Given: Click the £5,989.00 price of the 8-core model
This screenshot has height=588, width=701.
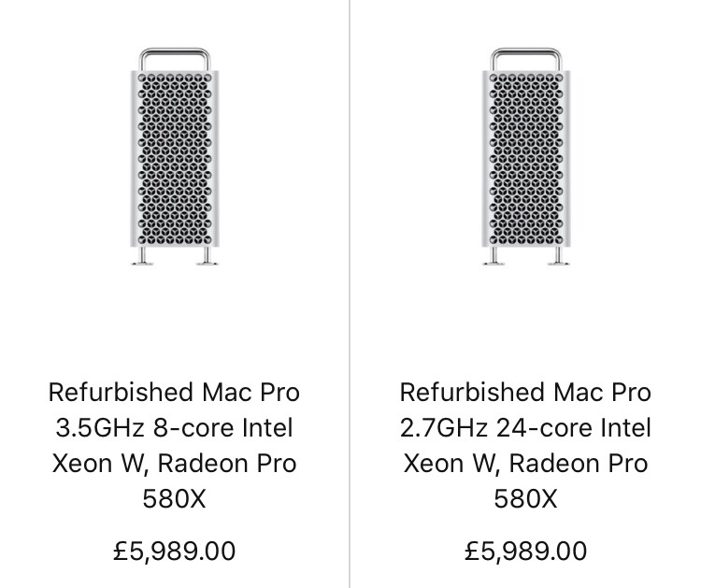Looking at the screenshot, I should coord(175,552).
